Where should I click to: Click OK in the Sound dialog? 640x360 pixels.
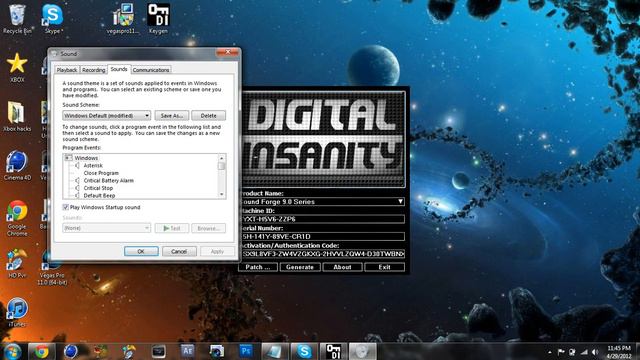(x=141, y=251)
